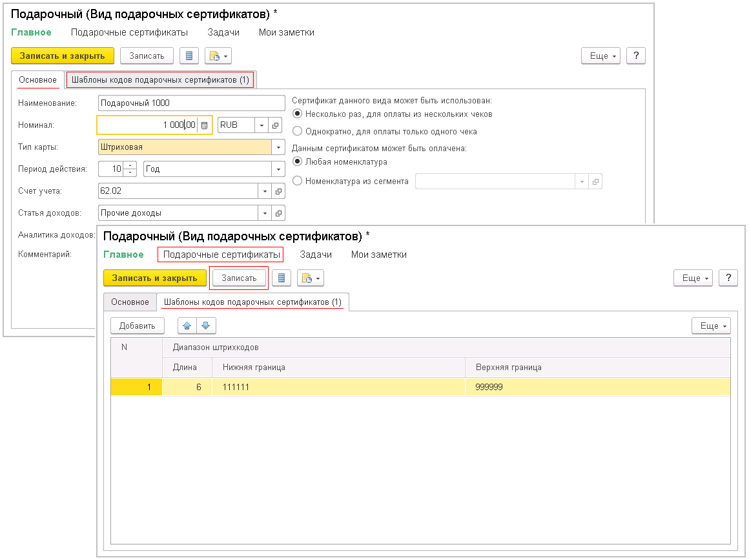Viewport: 749px width, 560px height.
Task: Click the Наименование field with Подарочный 1000
Action: pyautogui.click(x=192, y=103)
